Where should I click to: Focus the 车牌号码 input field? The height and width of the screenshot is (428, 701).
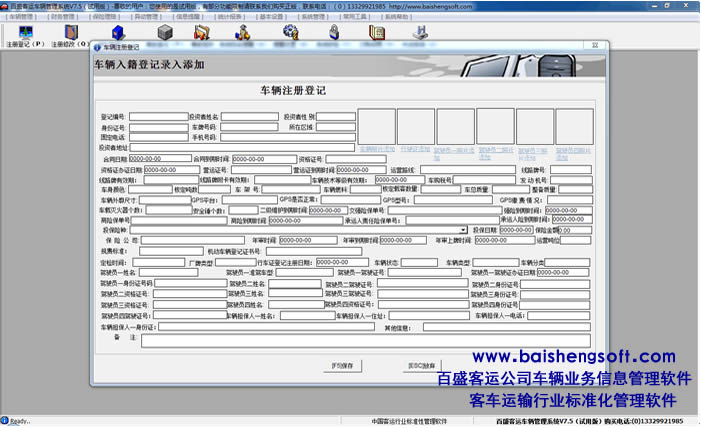pos(249,127)
